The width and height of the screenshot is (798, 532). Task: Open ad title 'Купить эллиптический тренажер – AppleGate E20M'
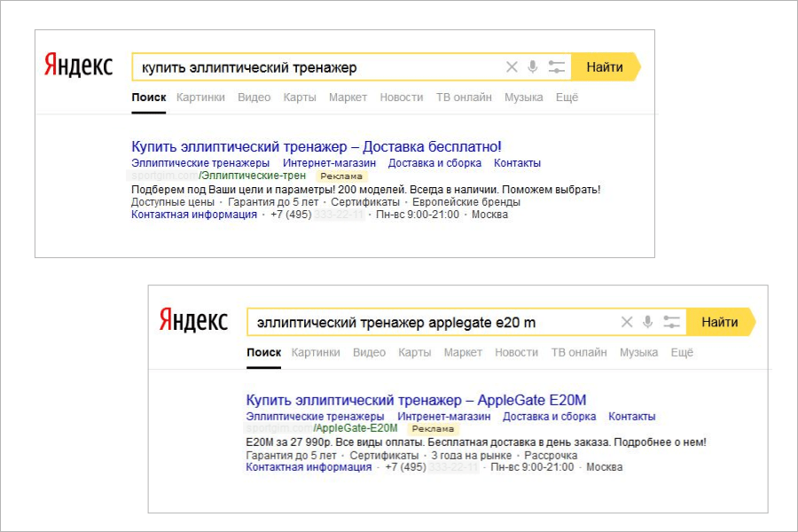[x=416, y=400]
